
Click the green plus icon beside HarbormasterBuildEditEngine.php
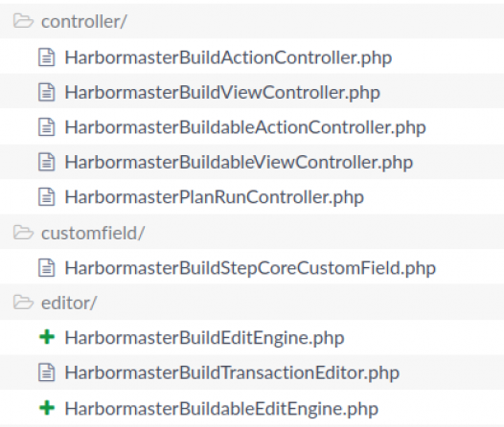[47, 337]
